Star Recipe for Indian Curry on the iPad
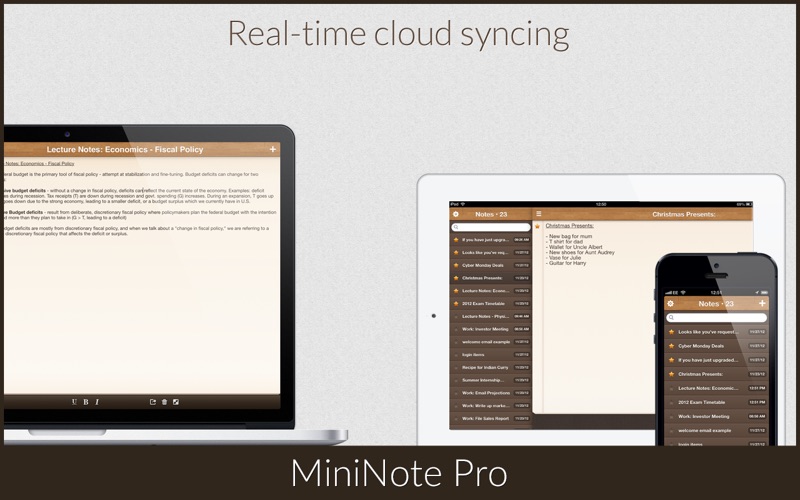This screenshot has height=500, width=800. [x=456, y=367]
